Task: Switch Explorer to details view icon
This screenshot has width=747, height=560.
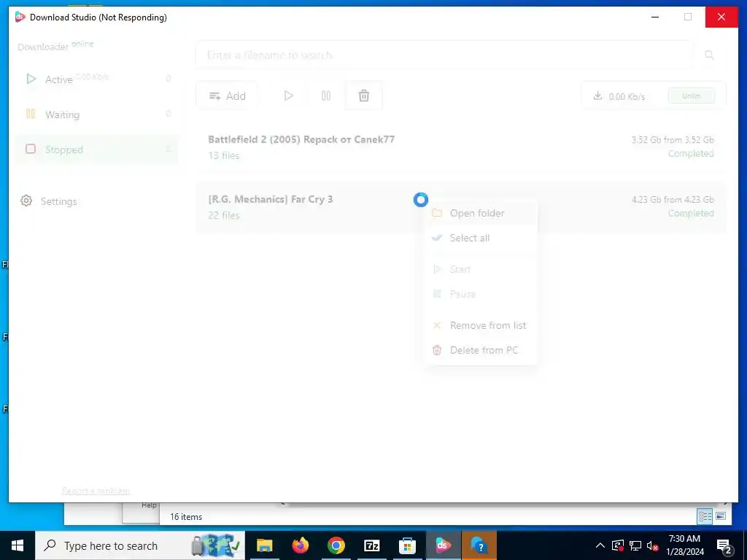Action: coord(705,516)
